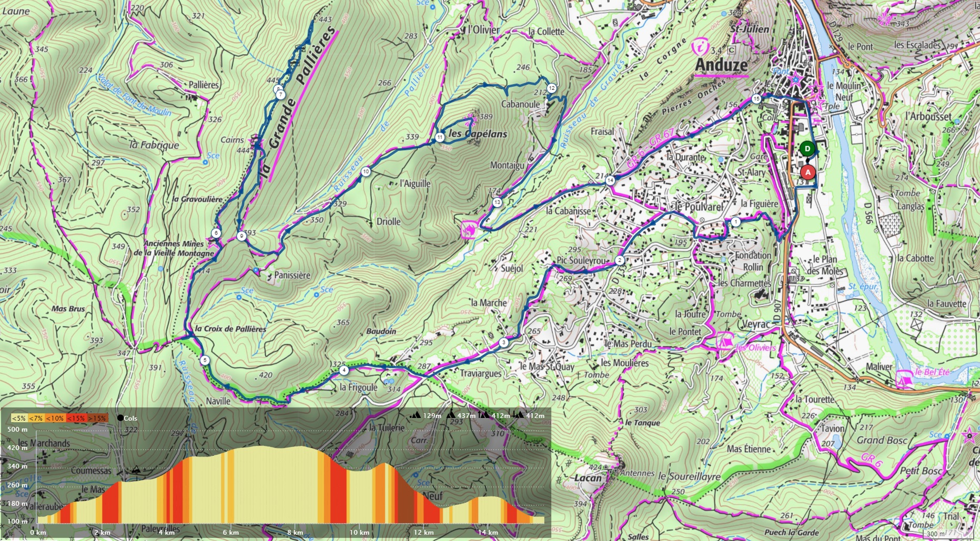980x541 pixels.
Task: Click the Anciennes Mines point-of-interest icon
Action: pos(213,243)
